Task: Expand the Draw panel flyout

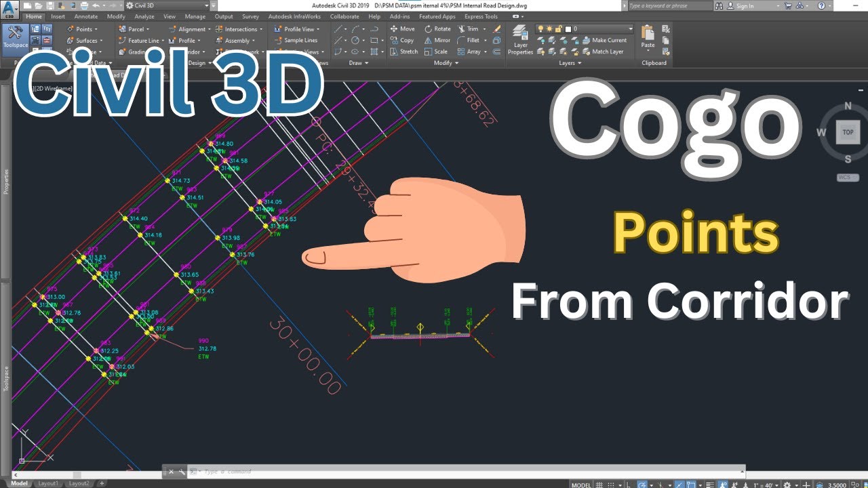Action: click(359, 63)
